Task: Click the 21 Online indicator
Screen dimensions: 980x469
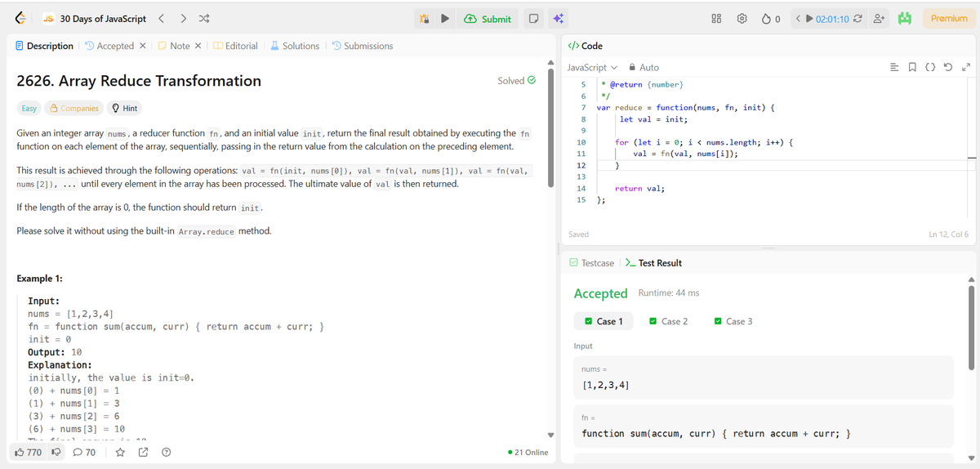Action: (x=528, y=452)
